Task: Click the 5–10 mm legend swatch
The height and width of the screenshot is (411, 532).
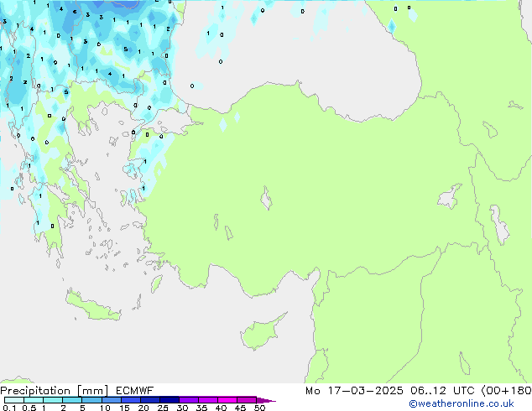Action: [91, 400]
